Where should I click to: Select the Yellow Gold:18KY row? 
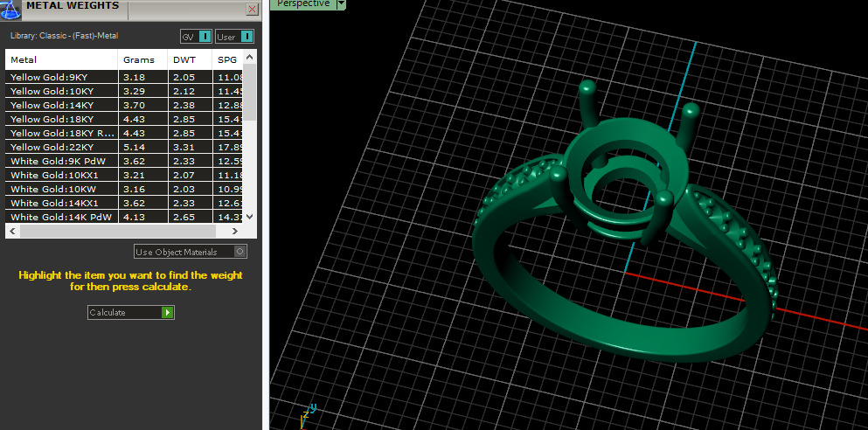click(124, 119)
